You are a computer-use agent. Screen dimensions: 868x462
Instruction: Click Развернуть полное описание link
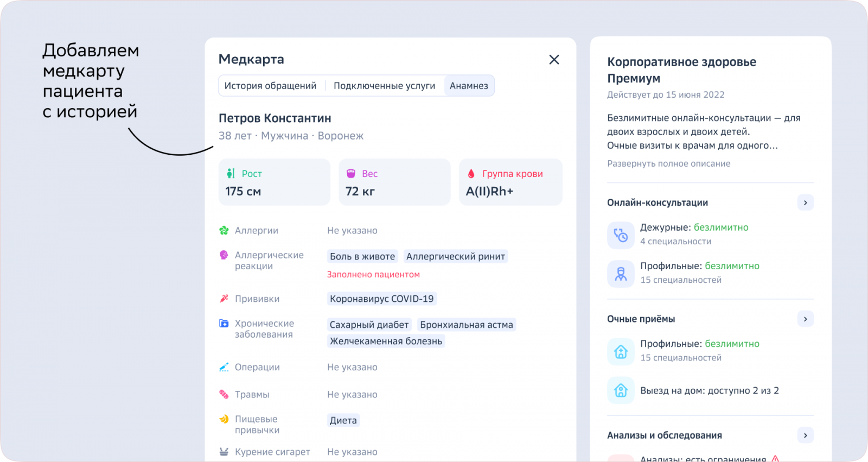pyautogui.click(x=668, y=163)
